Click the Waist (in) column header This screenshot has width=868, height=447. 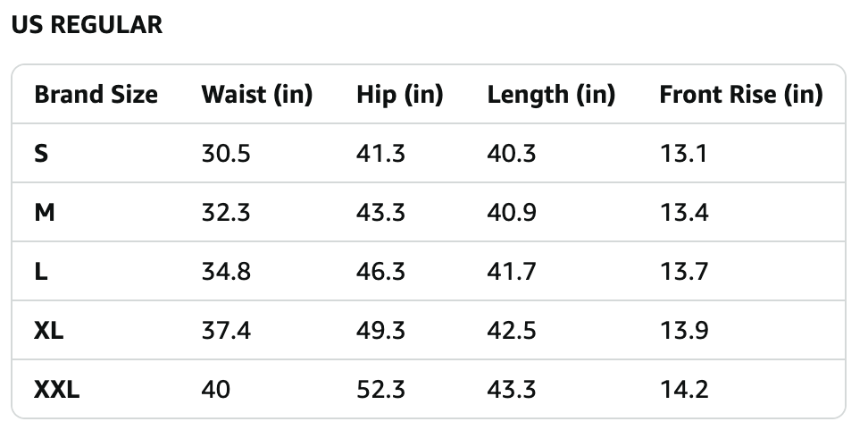coord(257,95)
